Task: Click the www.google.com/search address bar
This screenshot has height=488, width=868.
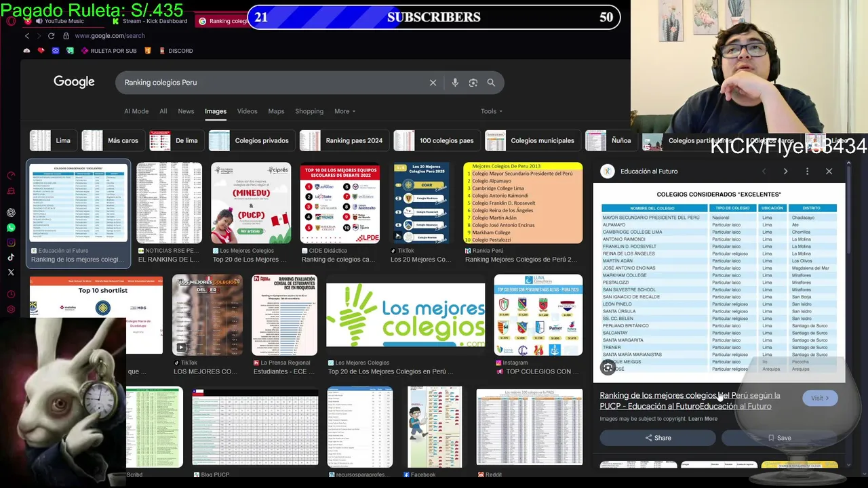Action: coord(109,36)
